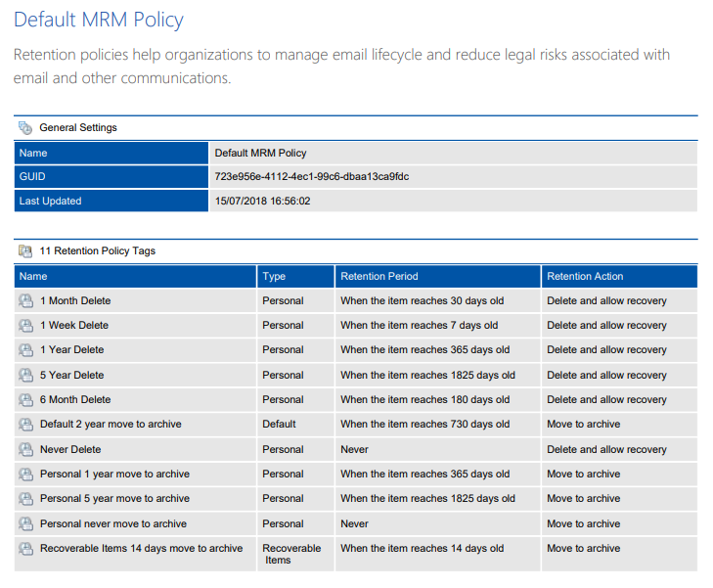Click the Retention Period column header
Screen dimensions: 713x588
click(x=379, y=277)
